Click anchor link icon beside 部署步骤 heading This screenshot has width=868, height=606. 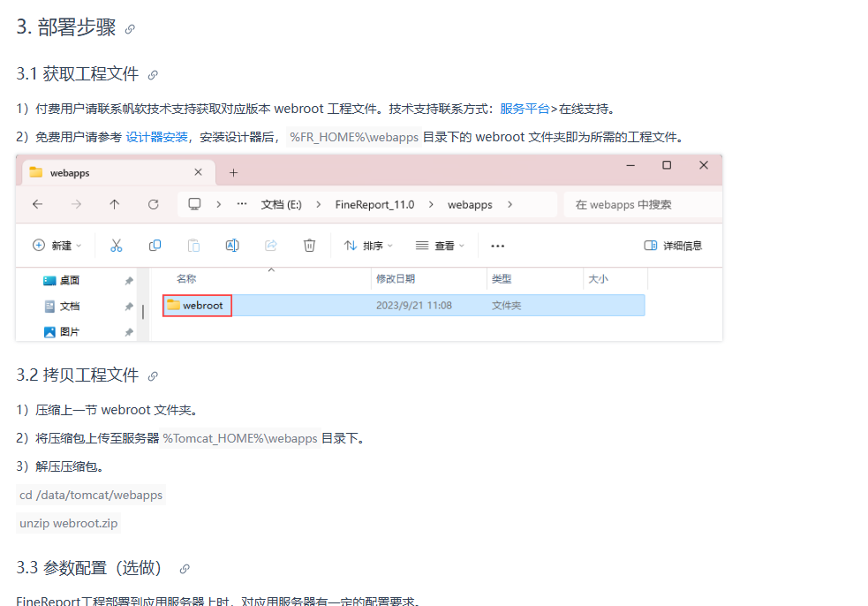coord(130,29)
